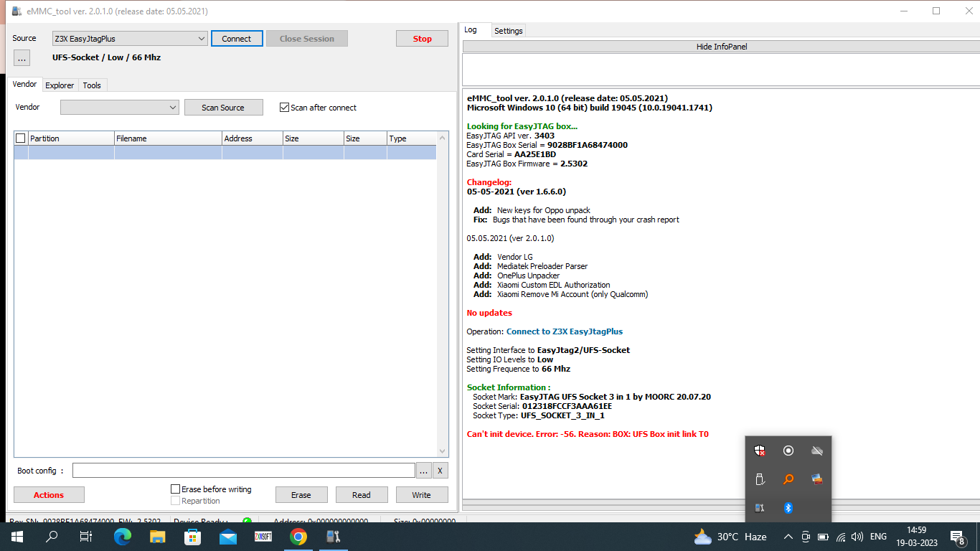Viewport: 980px width, 551px height.
Task: Click into the Boot config field
Action: coord(244,471)
